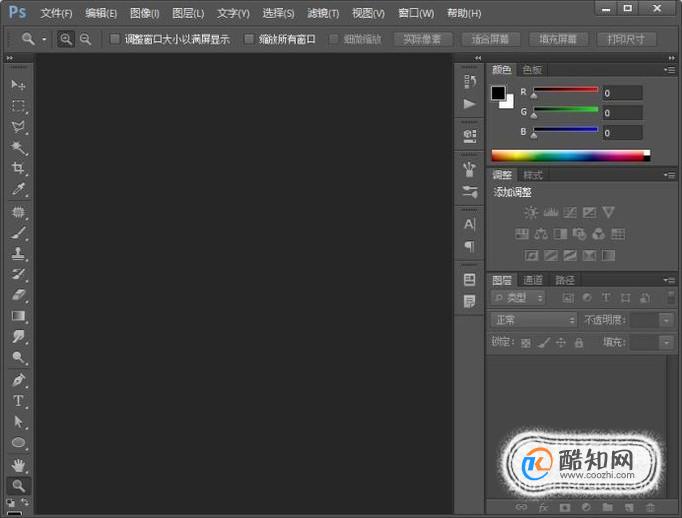Select the Magic Wand tool
Screen dimensions: 682x518
(x=18, y=147)
